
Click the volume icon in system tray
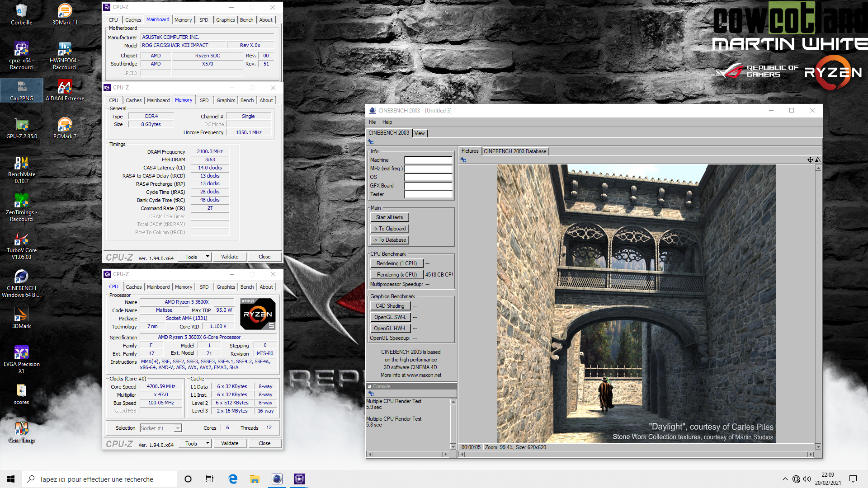coord(807,479)
